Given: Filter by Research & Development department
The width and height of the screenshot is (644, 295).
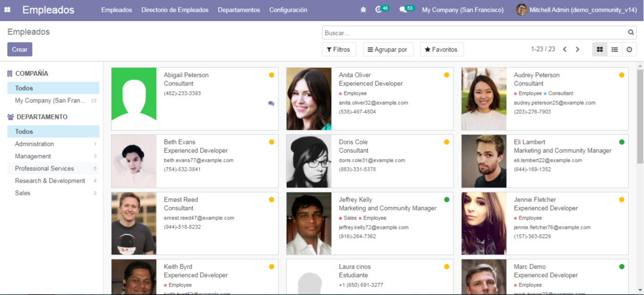Looking at the screenshot, I should [x=53, y=181].
